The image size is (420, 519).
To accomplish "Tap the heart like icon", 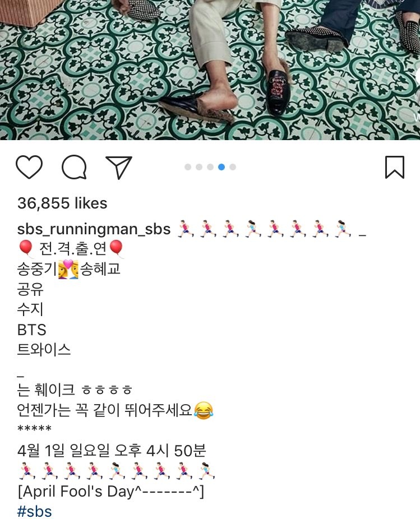I will pyautogui.click(x=29, y=167).
